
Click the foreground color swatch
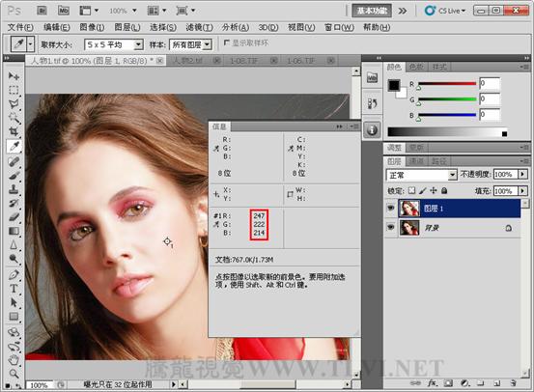[394, 85]
